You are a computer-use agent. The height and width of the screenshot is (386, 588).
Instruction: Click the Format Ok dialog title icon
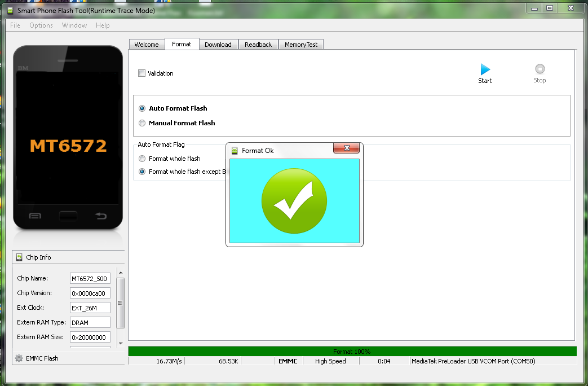click(x=235, y=151)
